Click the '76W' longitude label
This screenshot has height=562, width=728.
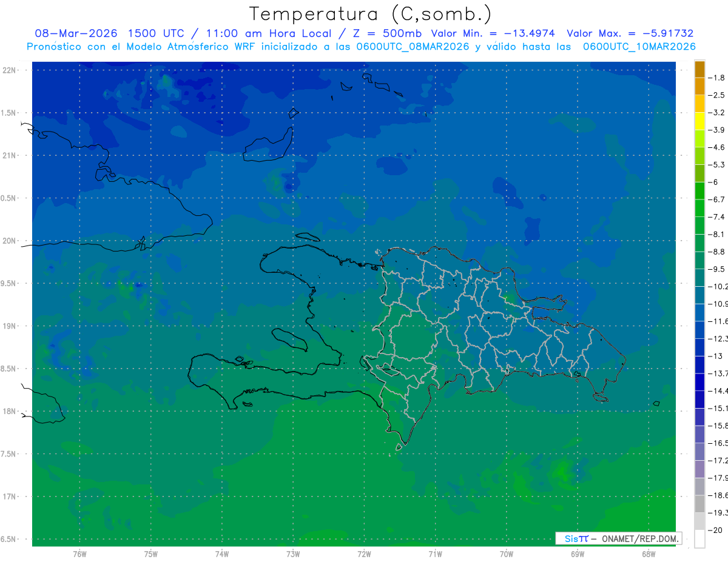tap(79, 554)
